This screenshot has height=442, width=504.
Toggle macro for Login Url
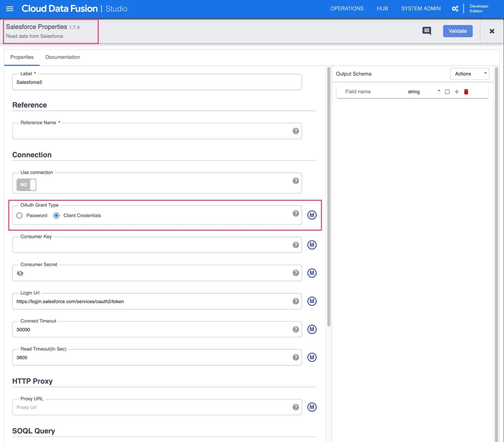312,301
